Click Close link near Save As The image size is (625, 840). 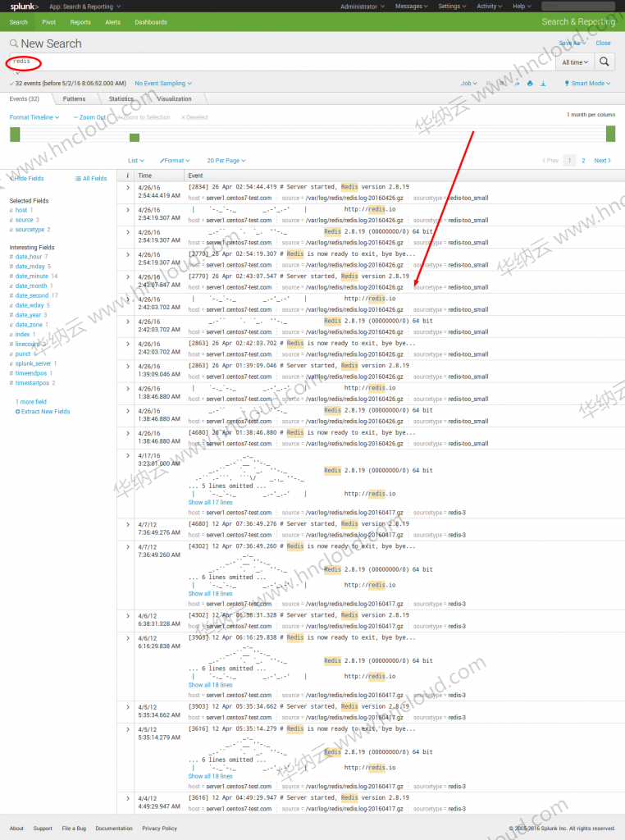tap(603, 43)
